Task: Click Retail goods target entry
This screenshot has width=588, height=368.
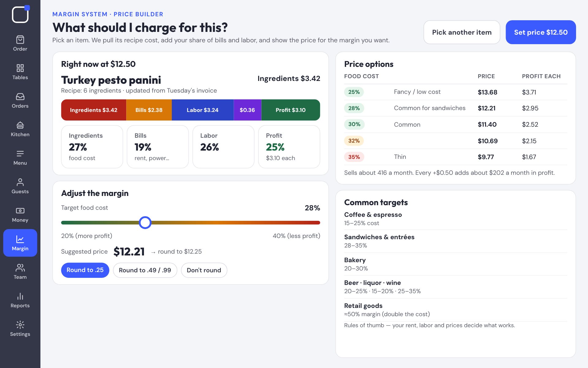Action: tap(456, 310)
